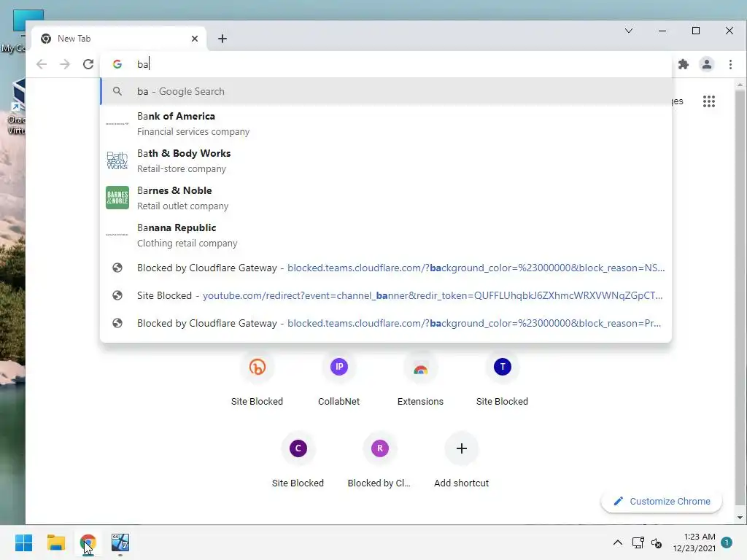Open the youtube.com/redirect Site Blocked suggestion
Viewport: 747px width, 560px height.
pyautogui.click(x=386, y=296)
